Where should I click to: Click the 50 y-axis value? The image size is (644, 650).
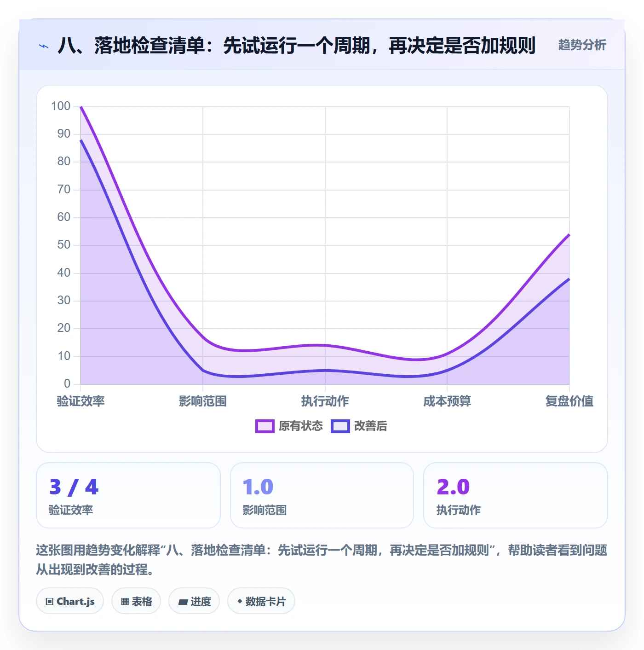point(64,245)
